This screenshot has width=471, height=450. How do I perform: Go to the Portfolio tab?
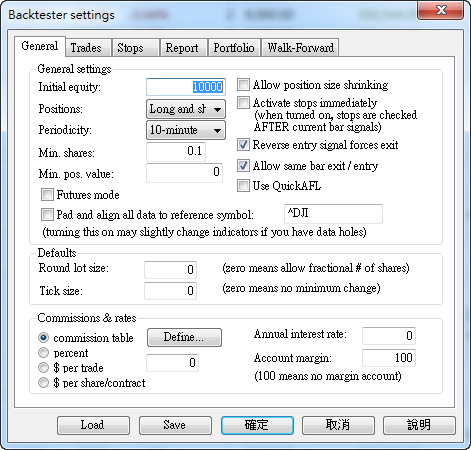(x=234, y=48)
